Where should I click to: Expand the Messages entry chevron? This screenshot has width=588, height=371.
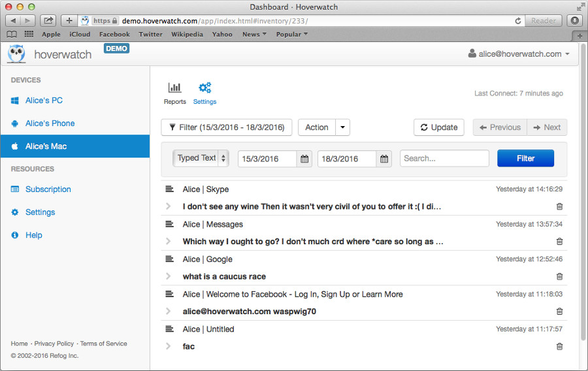169,242
